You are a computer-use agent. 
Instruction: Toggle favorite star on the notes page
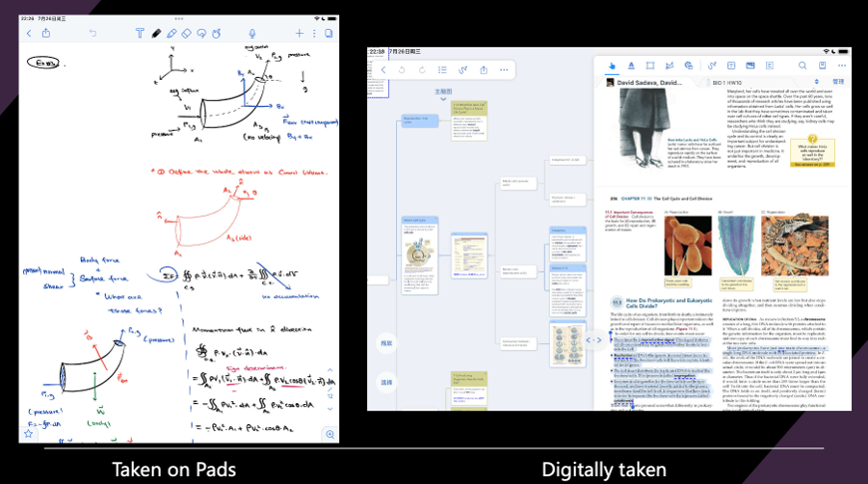tap(28, 434)
